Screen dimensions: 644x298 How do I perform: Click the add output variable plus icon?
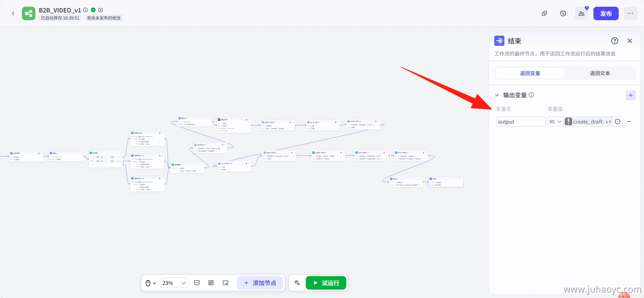pyautogui.click(x=630, y=95)
